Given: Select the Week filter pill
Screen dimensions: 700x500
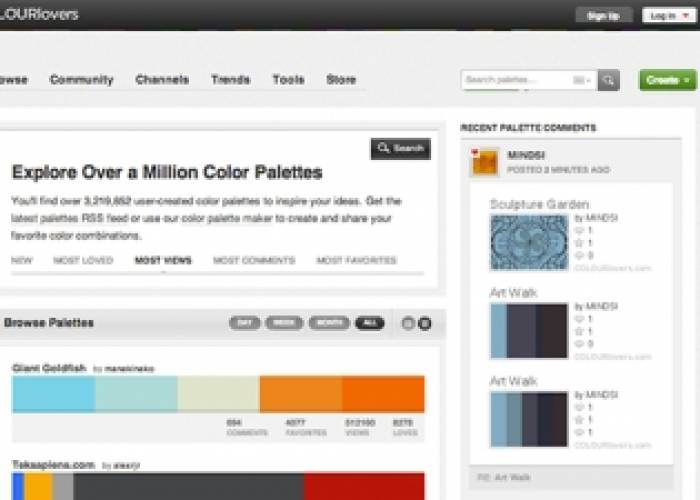Looking at the screenshot, I should pos(284,323).
